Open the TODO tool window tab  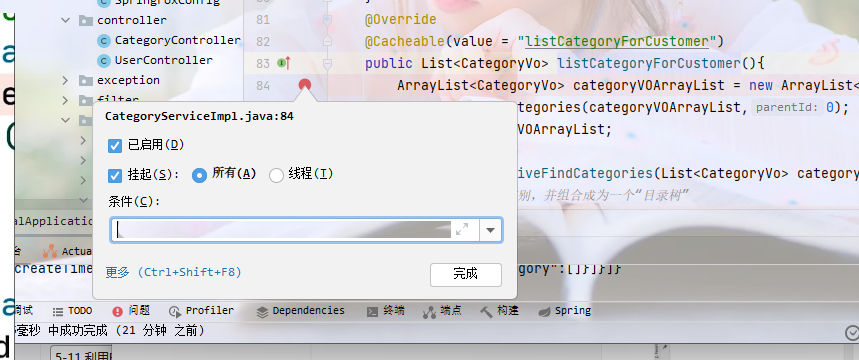pyautogui.click(x=72, y=311)
